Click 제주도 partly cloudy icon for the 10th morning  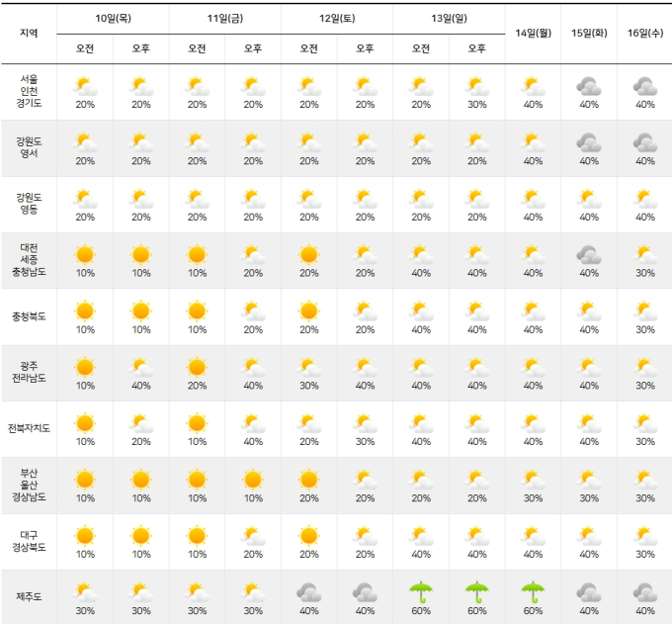[85, 592]
